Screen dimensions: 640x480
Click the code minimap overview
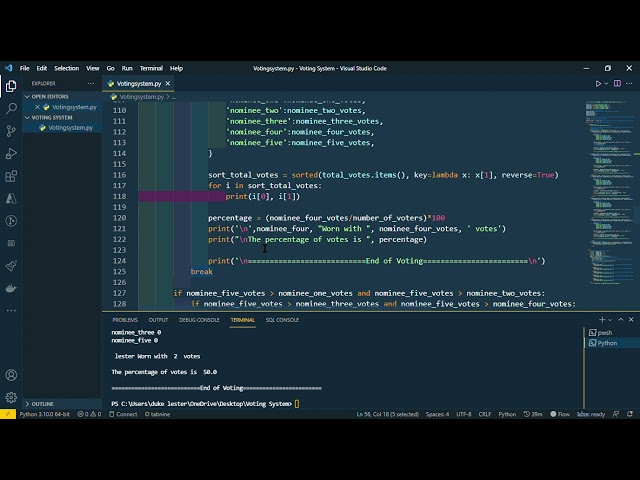pyautogui.click(x=608, y=192)
